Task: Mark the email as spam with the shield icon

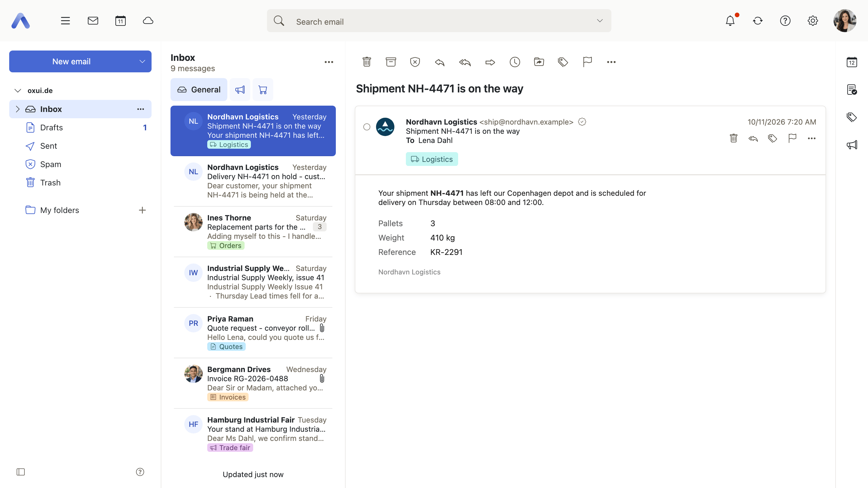Action: tap(415, 62)
